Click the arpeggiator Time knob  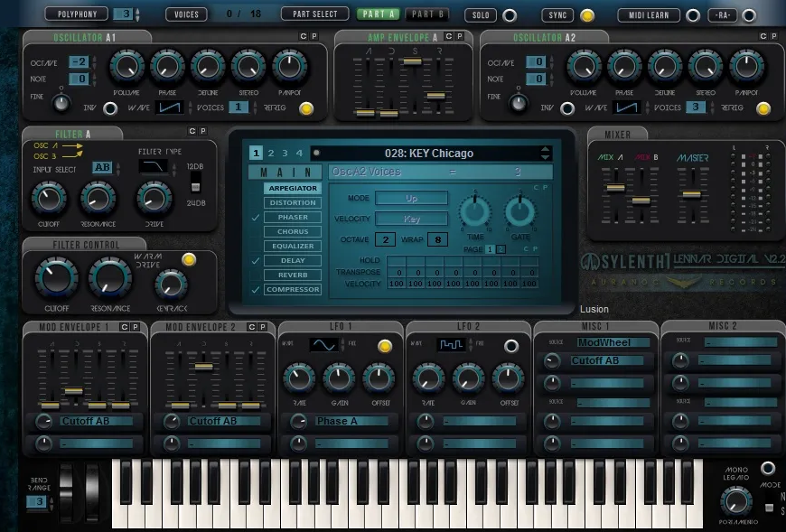[474, 211]
